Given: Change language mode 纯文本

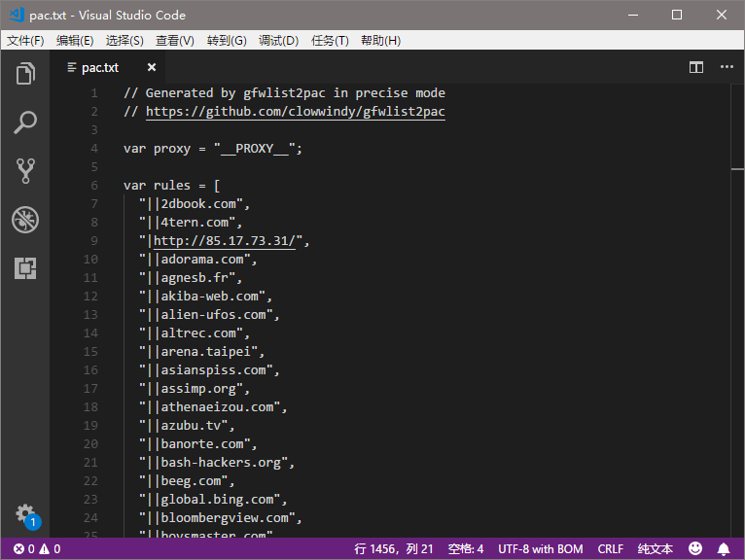Looking at the screenshot, I should (x=656, y=549).
